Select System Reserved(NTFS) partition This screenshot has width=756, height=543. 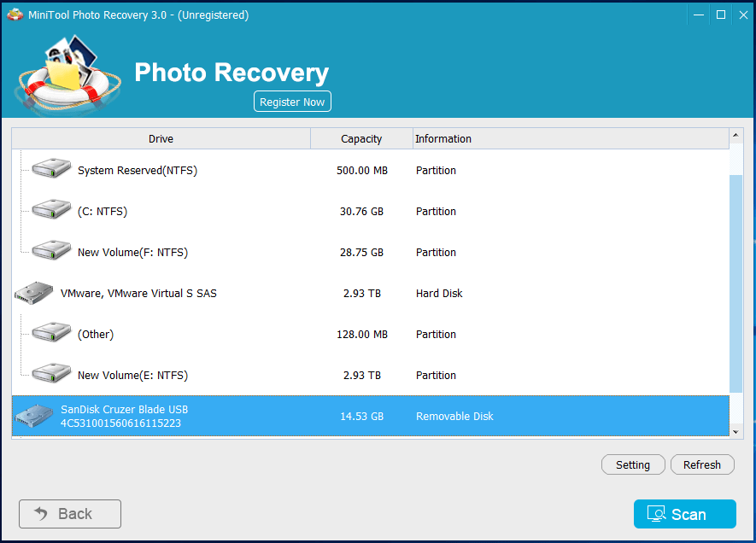[370, 171]
